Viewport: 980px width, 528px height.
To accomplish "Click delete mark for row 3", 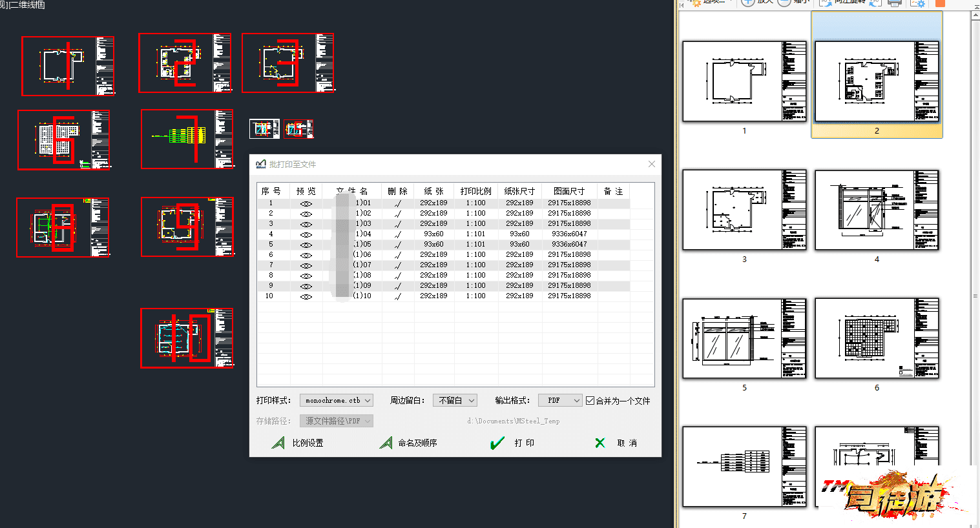I will (x=398, y=224).
